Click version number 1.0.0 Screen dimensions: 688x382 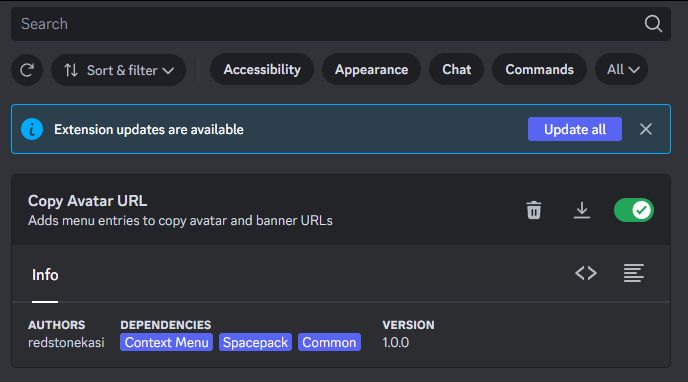(395, 342)
